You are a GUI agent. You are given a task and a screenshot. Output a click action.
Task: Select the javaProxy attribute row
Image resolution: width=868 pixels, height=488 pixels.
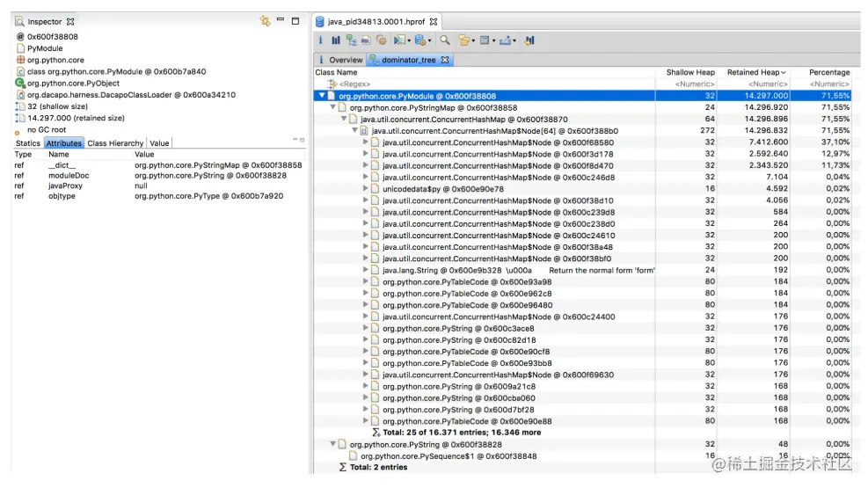click(x=159, y=186)
